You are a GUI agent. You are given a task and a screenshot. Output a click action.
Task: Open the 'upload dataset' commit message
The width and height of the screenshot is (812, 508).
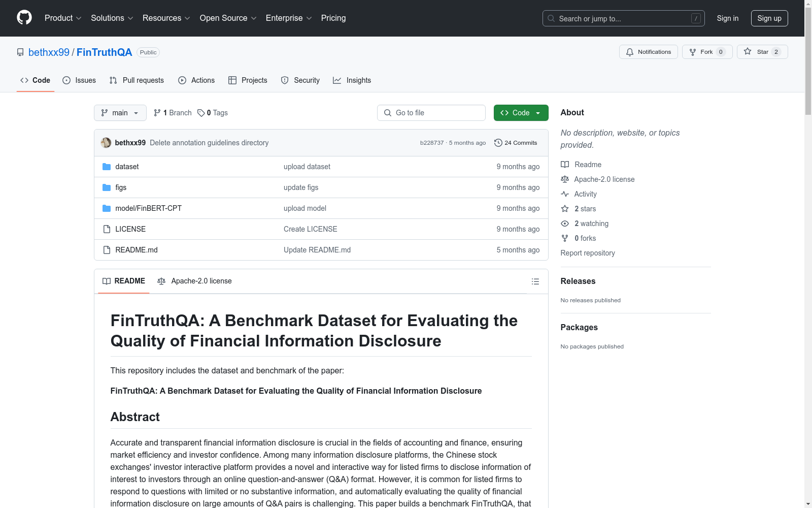(x=307, y=167)
